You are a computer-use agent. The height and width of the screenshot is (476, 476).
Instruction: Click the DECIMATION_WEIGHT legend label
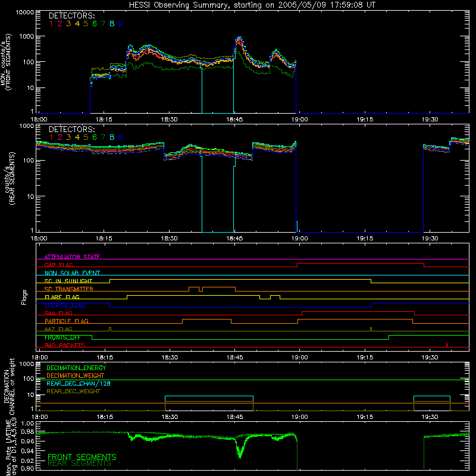click(76, 375)
